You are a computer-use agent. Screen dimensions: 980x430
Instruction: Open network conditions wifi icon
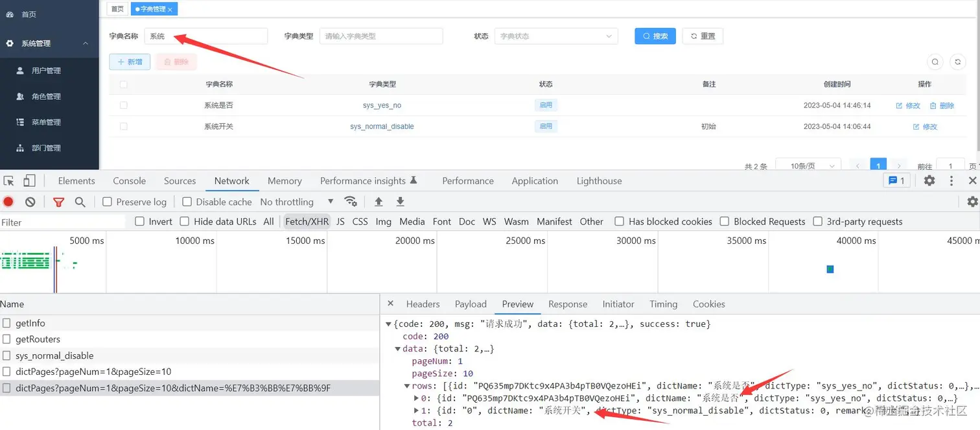pyautogui.click(x=351, y=201)
